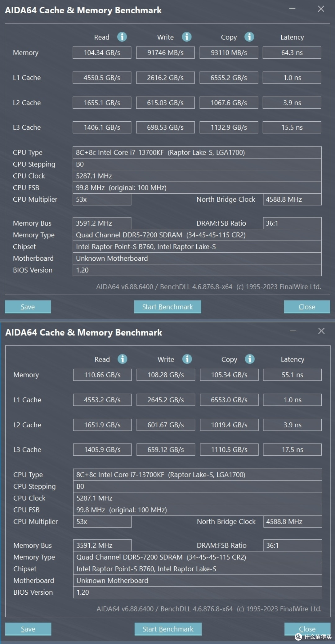
Task: Select L2 Cache write value 615.03 GB/s
Action: point(165,103)
